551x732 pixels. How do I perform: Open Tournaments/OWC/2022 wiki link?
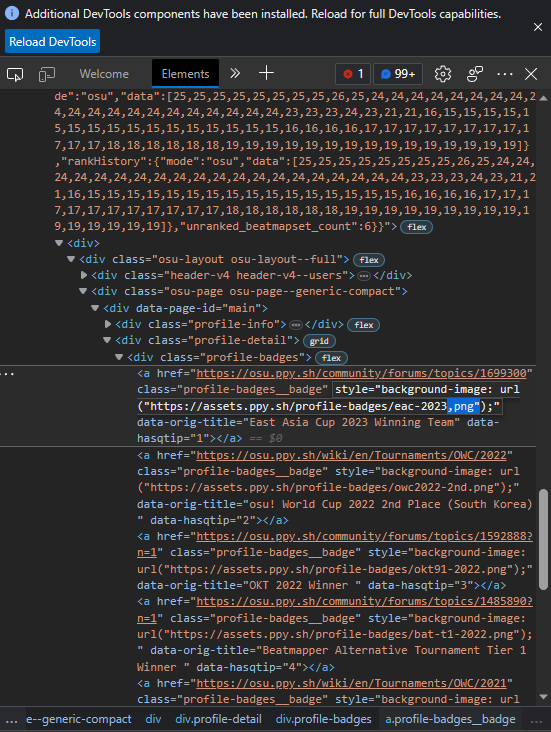[x=351, y=455]
